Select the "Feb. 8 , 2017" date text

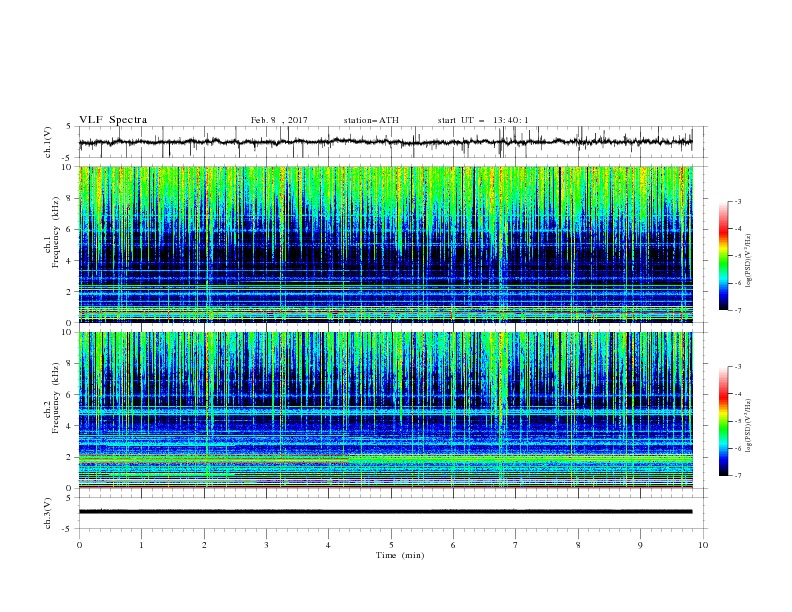(279, 120)
